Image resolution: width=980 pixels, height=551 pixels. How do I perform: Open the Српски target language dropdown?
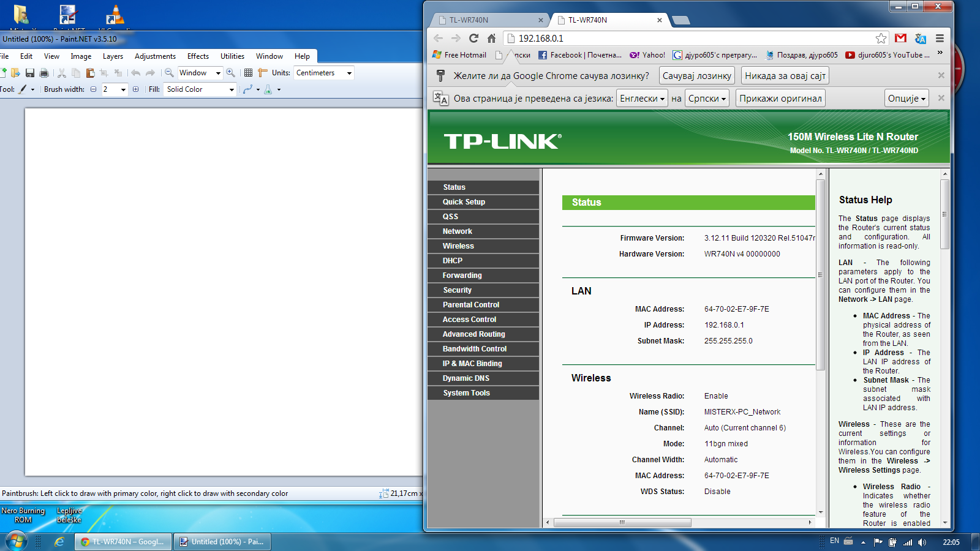pyautogui.click(x=707, y=99)
